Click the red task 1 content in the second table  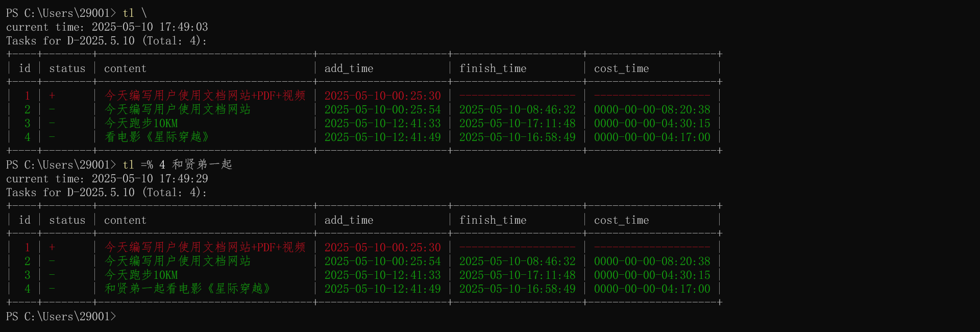205,247
